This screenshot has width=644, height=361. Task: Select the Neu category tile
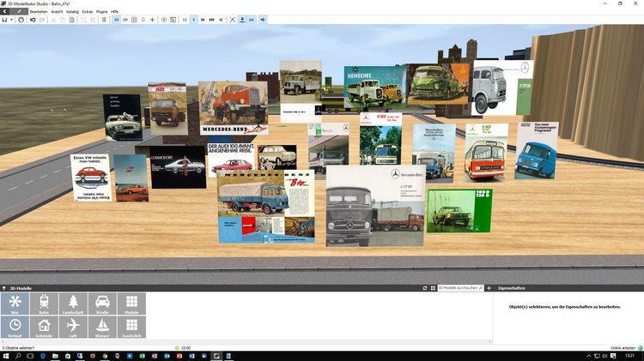(x=15, y=304)
